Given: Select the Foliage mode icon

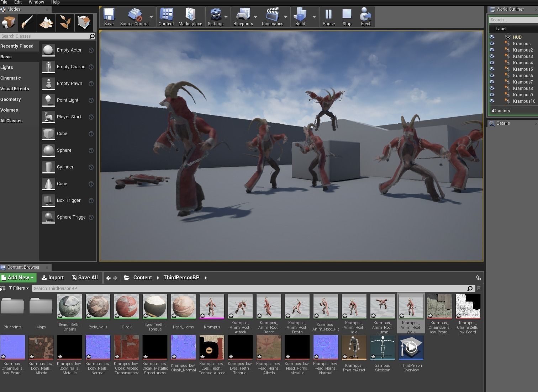Looking at the screenshot, I should [x=65, y=23].
